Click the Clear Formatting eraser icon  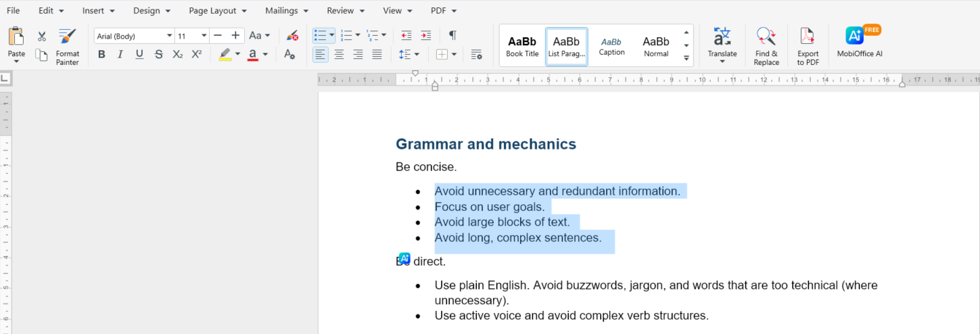[x=292, y=36]
